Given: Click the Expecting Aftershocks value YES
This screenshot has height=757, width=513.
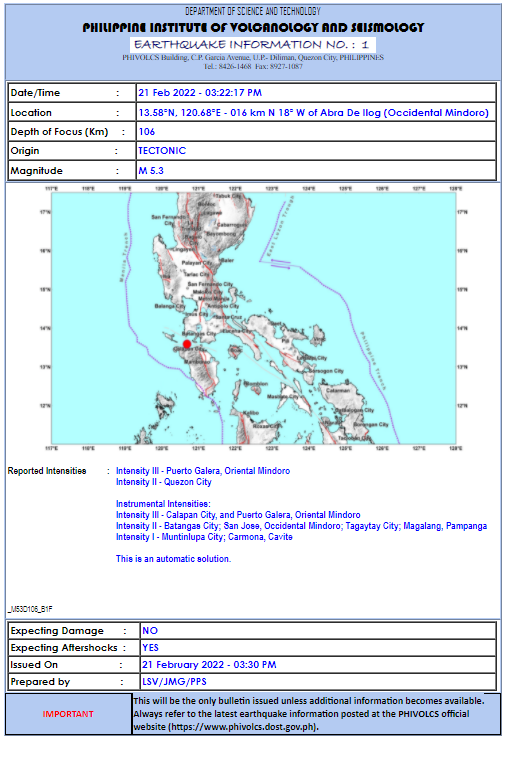Looking at the screenshot, I should click(x=150, y=648).
